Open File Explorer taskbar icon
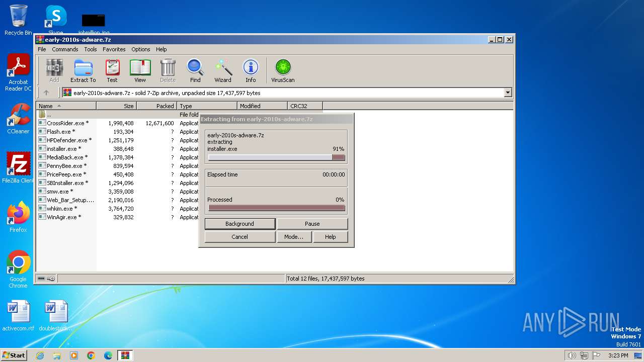The image size is (644, 362). (57, 355)
